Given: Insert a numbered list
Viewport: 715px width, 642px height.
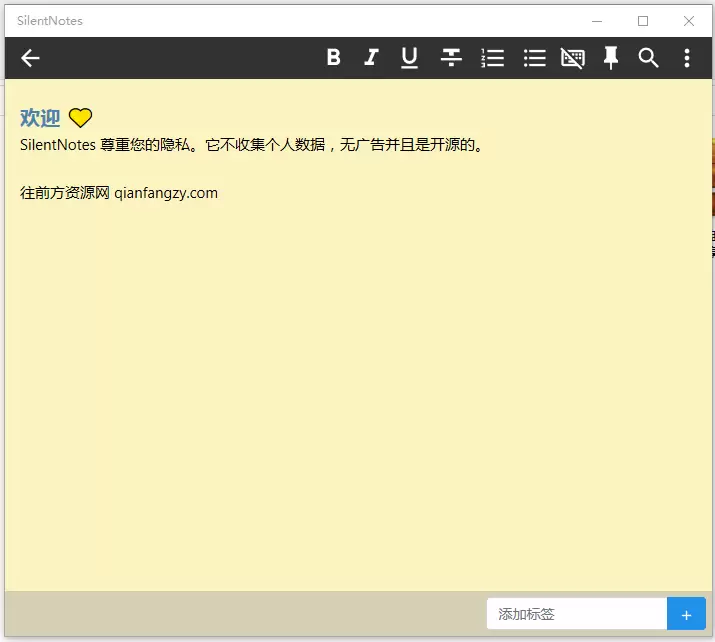Looking at the screenshot, I should click(x=492, y=58).
